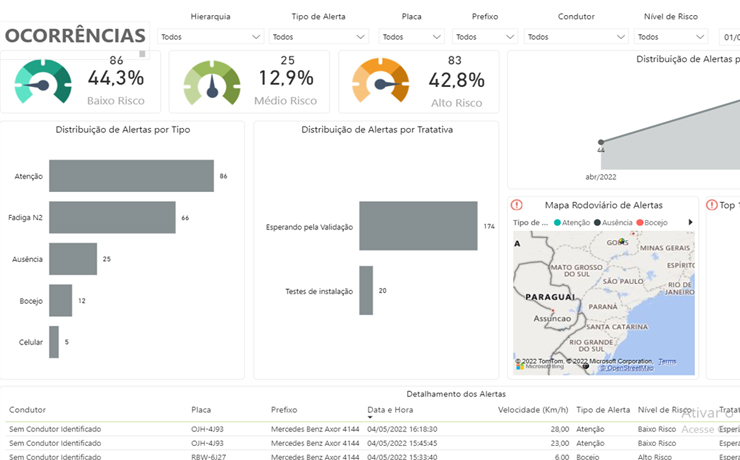Select the Esperando pela Validação bar
This screenshot has width=740, height=460.
pos(418,226)
